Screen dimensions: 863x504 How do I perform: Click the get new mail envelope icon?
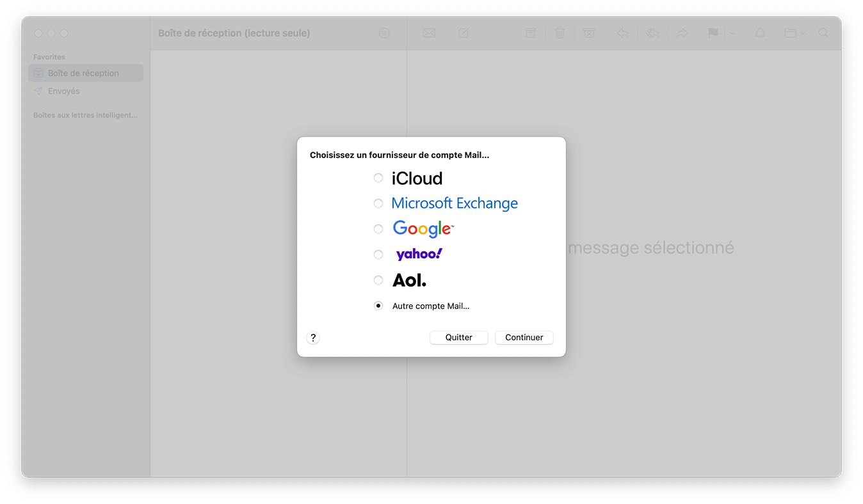pos(429,33)
